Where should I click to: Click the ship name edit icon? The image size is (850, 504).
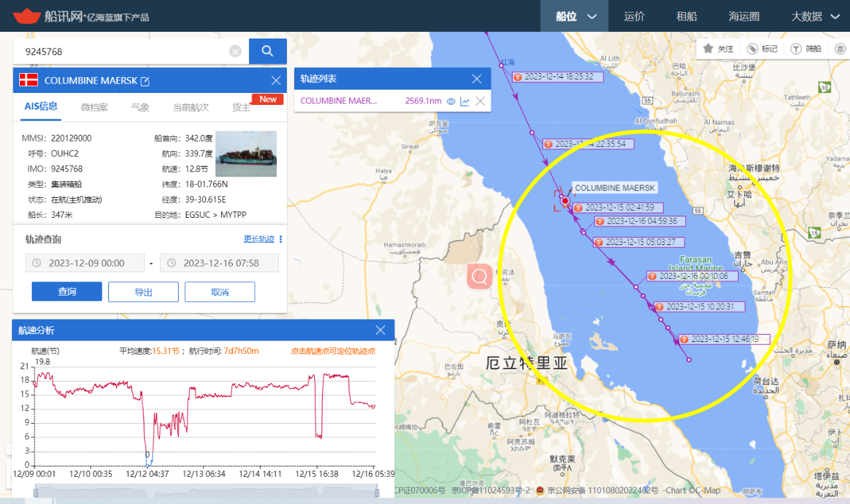[x=145, y=81]
